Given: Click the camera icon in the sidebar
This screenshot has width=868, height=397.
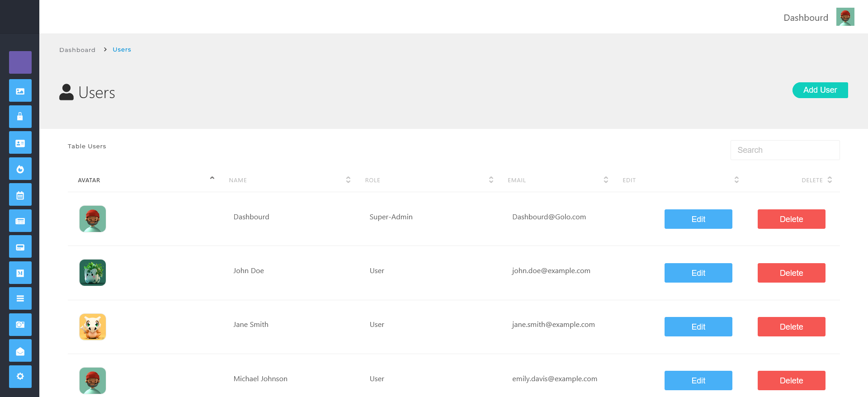Looking at the screenshot, I should [x=20, y=325].
